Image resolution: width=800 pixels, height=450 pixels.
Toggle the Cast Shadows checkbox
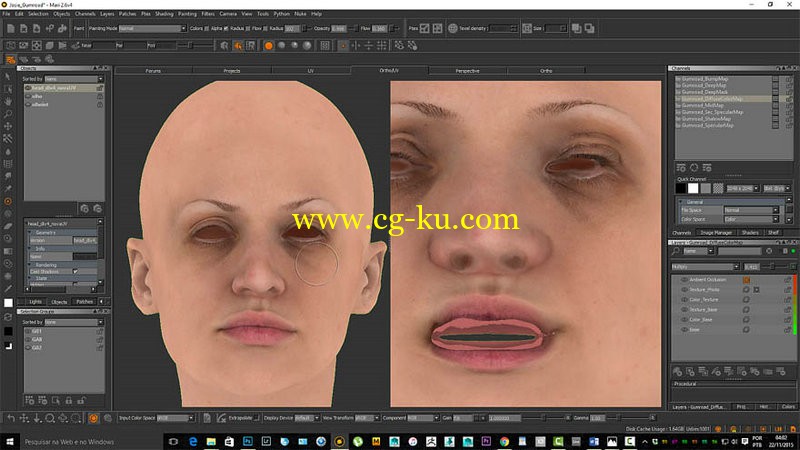coord(76,271)
